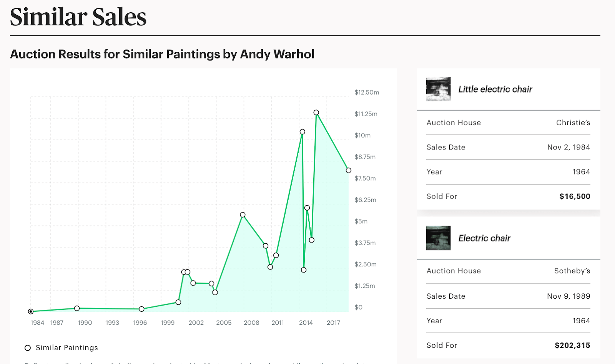The width and height of the screenshot is (615, 364).
Task: Click the 1989 data point on the chart
Action: (77, 308)
